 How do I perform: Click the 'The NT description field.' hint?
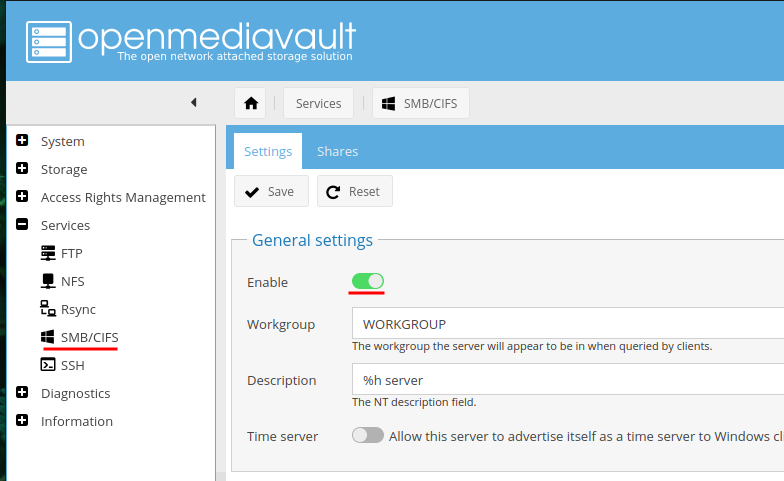pyautogui.click(x=414, y=402)
